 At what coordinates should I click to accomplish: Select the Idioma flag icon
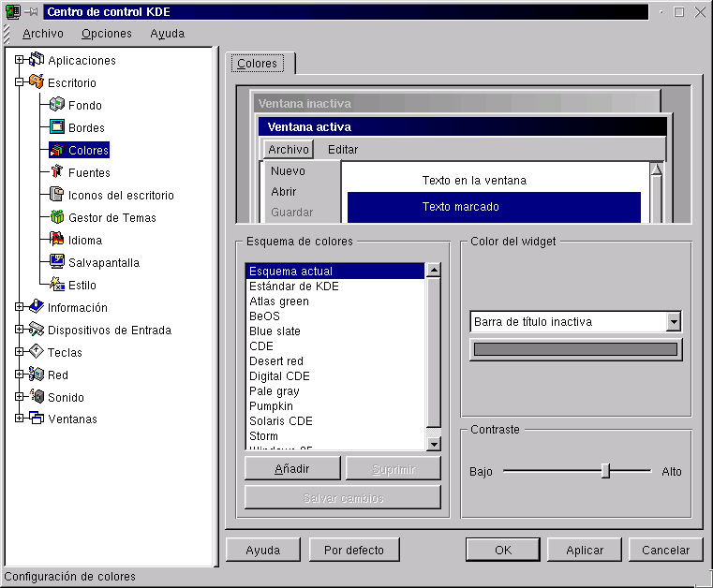point(56,240)
